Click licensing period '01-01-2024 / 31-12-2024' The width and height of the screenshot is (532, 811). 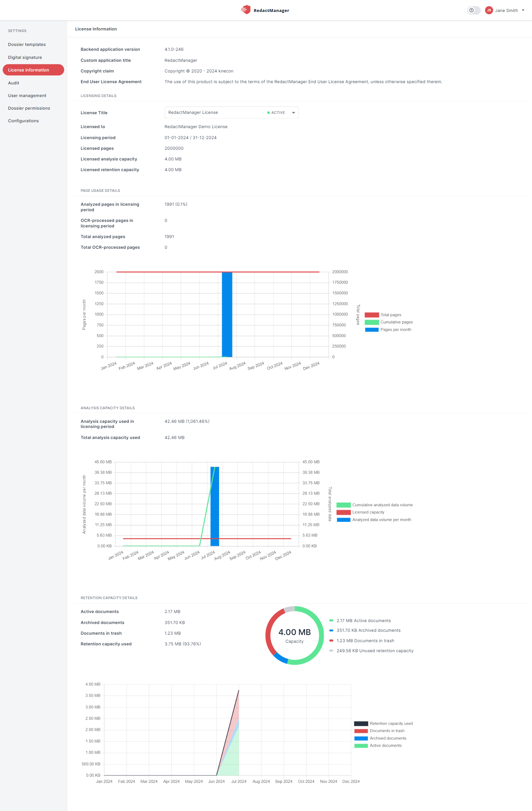(190, 138)
